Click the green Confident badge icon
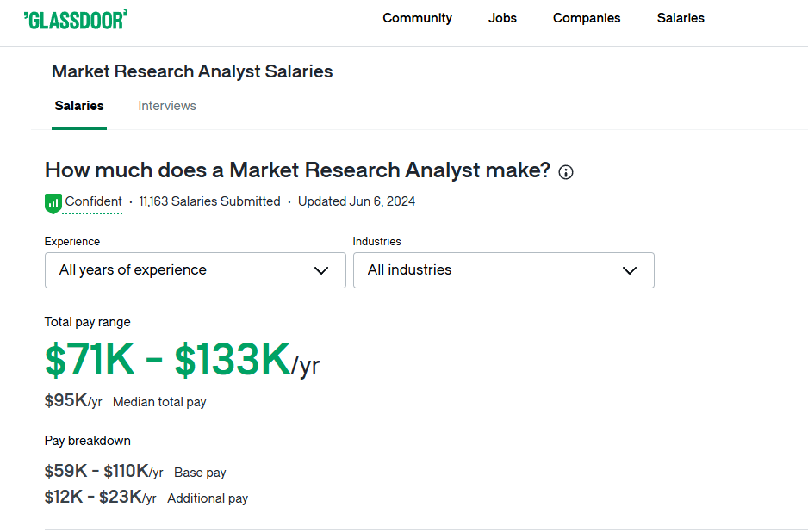The width and height of the screenshot is (808, 532). pyautogui.click(x=53, y=203)
